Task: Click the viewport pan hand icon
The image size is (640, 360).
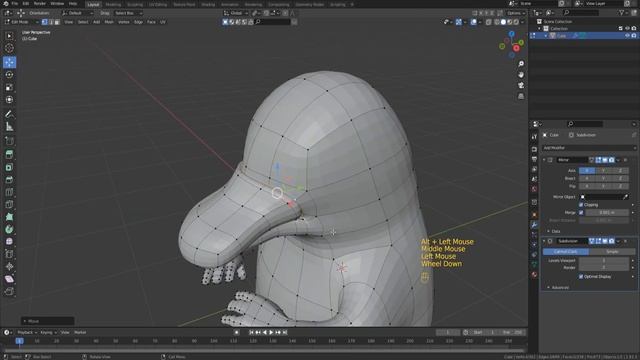Action: click(521, 75)
